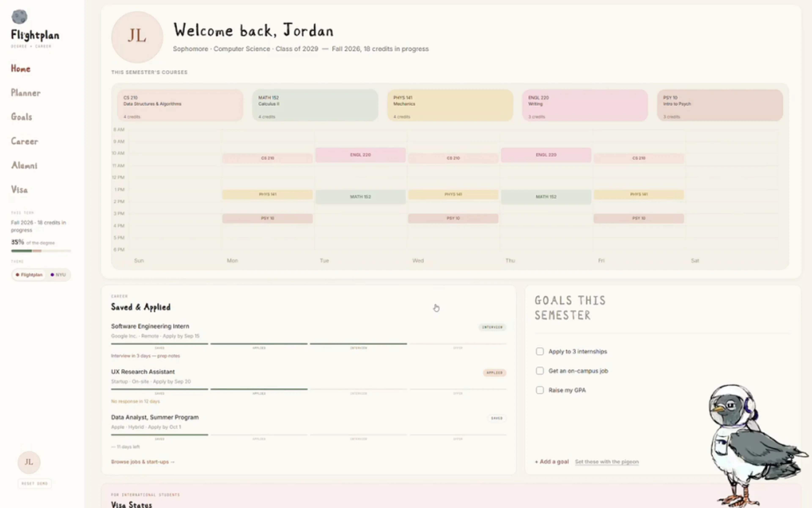Open the ENGL 220 Writing course card
812x508 pixels.
click(585, 105)
